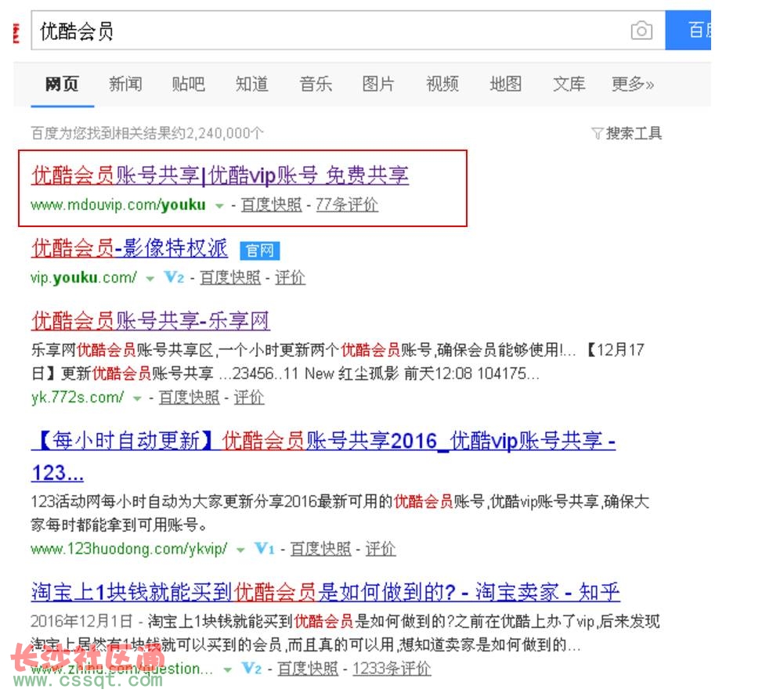Open 评价 link for the 123huodong result

coord(381,549)
